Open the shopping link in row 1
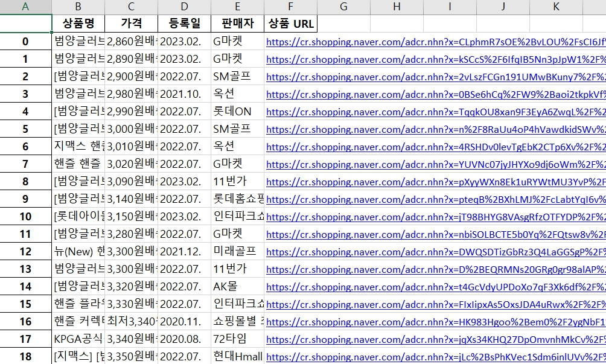 436,60
